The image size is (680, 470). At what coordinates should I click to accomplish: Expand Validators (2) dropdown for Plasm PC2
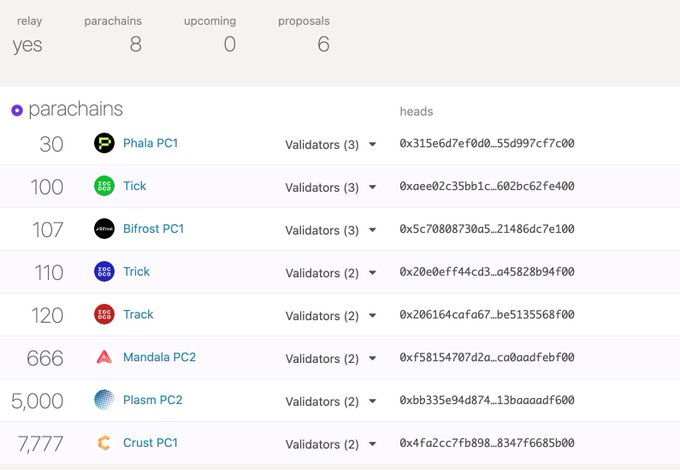click(330, 401)
